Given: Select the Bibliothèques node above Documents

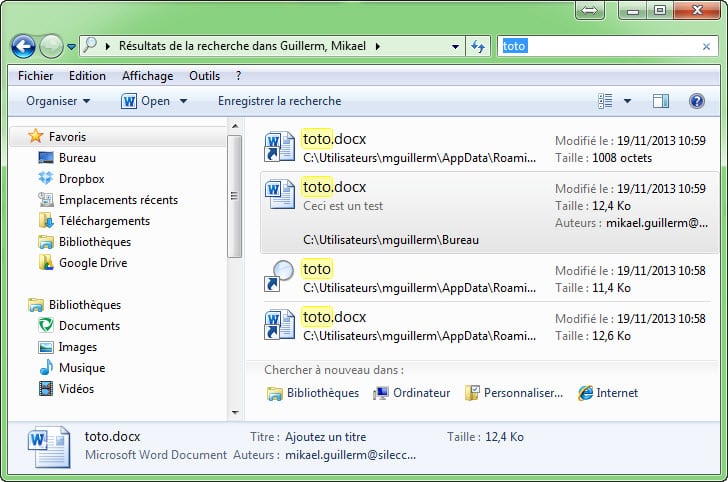Looking at the screenshot, I should click(84, 305).
